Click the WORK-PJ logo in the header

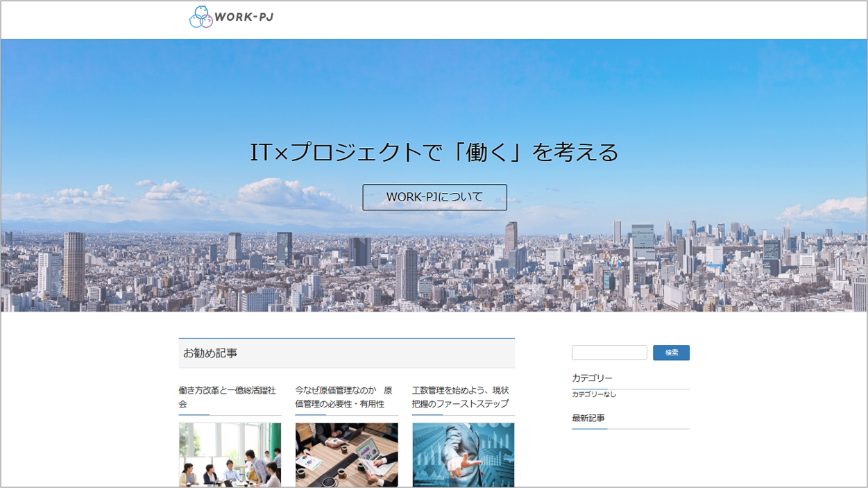[232, 17]
